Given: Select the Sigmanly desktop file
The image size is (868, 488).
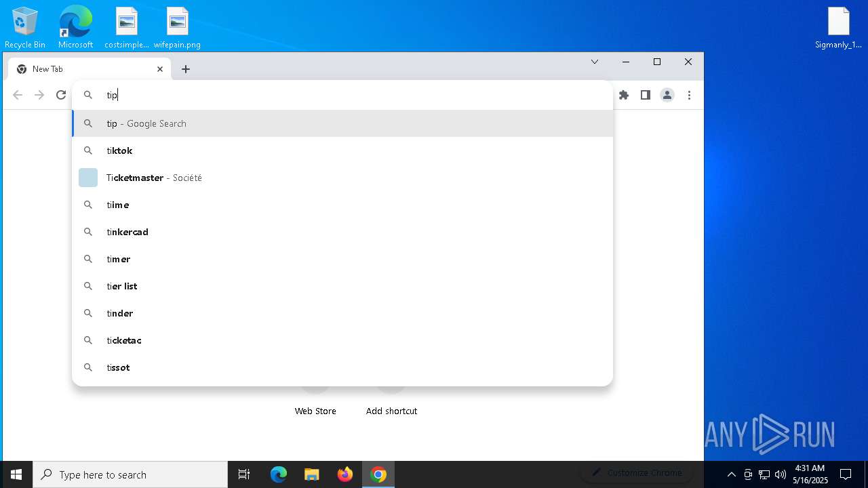Looking at the screenshot, I should [839, 28].
